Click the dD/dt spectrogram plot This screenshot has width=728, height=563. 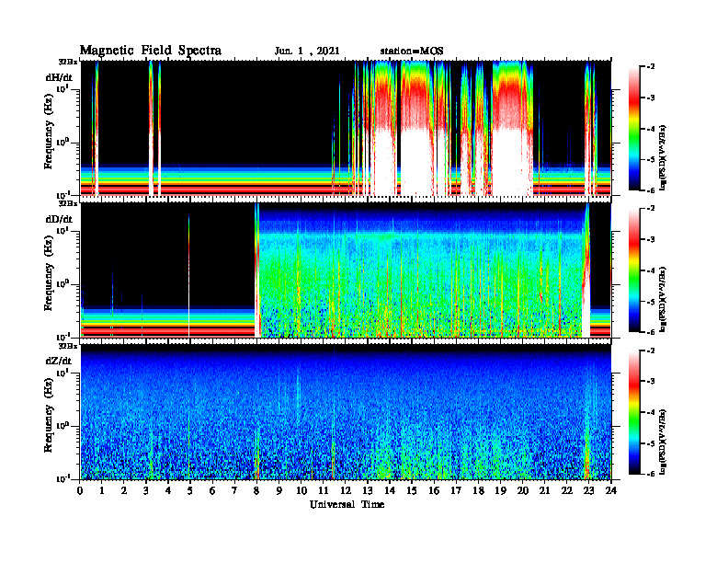click(346, 270)
